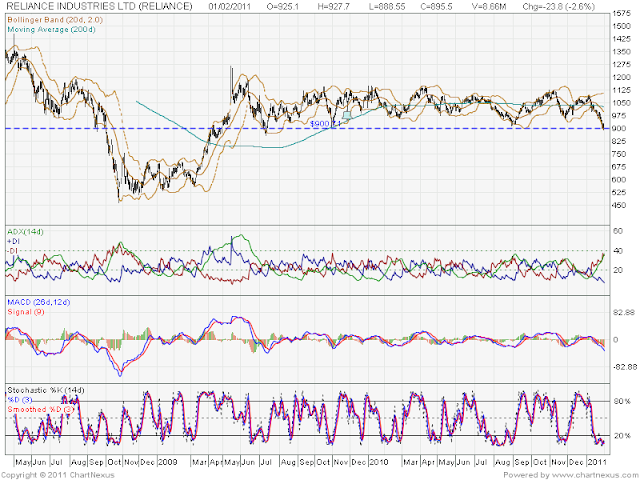Viewport: 640px width, 480px height.
Task: Click the 525 price axis label
Action: pyautogui.click(x=619, y=192)
